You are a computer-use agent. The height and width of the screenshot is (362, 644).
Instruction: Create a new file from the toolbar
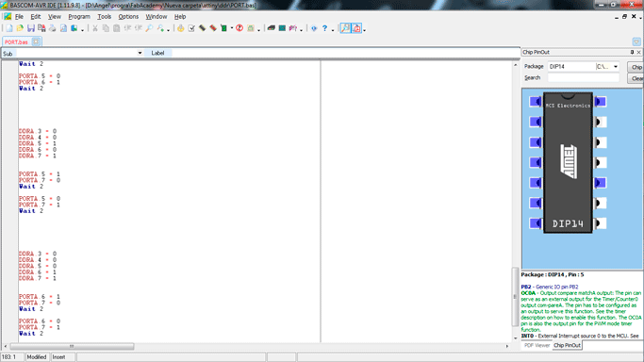9,28
